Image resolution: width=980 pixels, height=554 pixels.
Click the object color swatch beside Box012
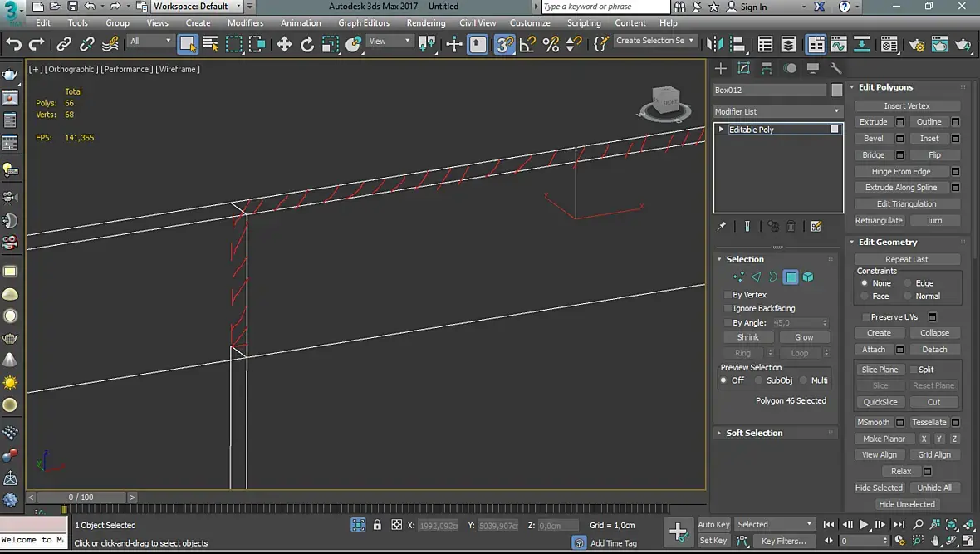[836, 90]
